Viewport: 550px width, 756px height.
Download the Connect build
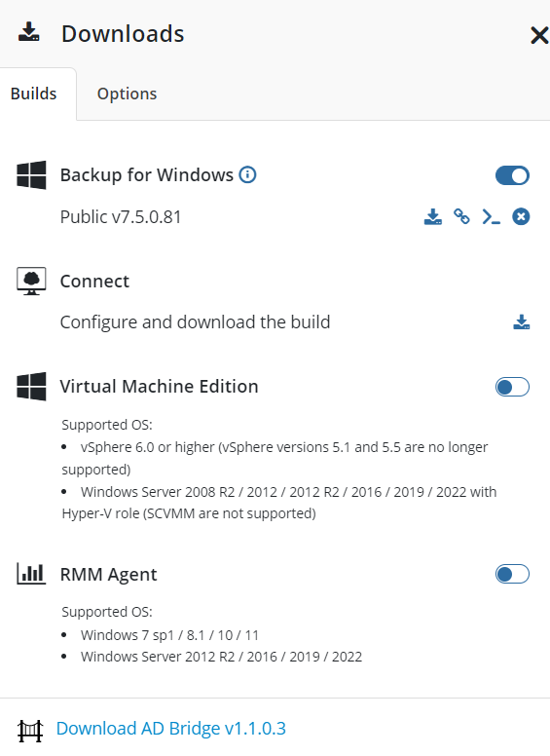pos(522,322)
